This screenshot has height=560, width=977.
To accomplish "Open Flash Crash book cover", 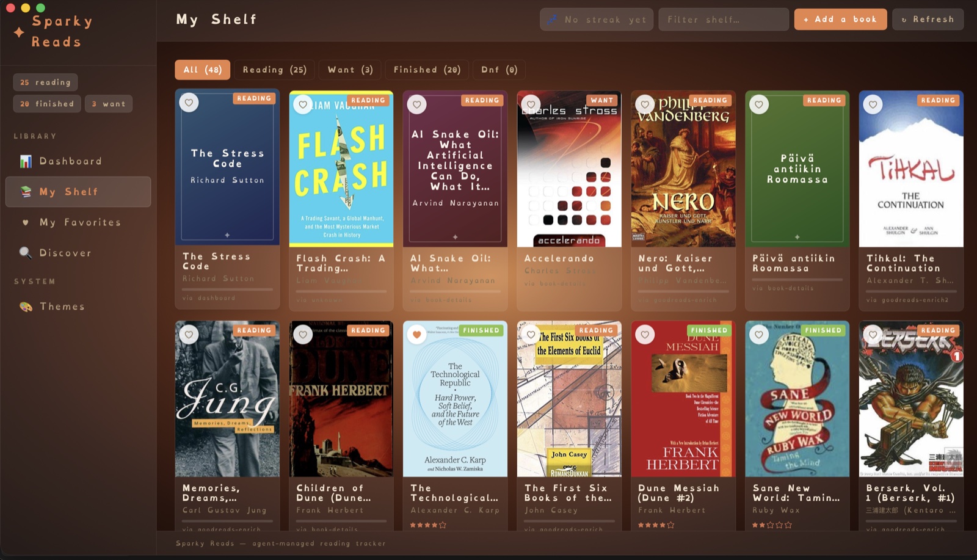I will [341, 169].
